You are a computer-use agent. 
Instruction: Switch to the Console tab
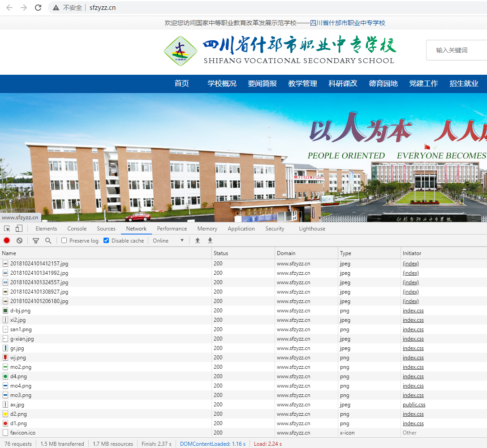tap(77, 229)
